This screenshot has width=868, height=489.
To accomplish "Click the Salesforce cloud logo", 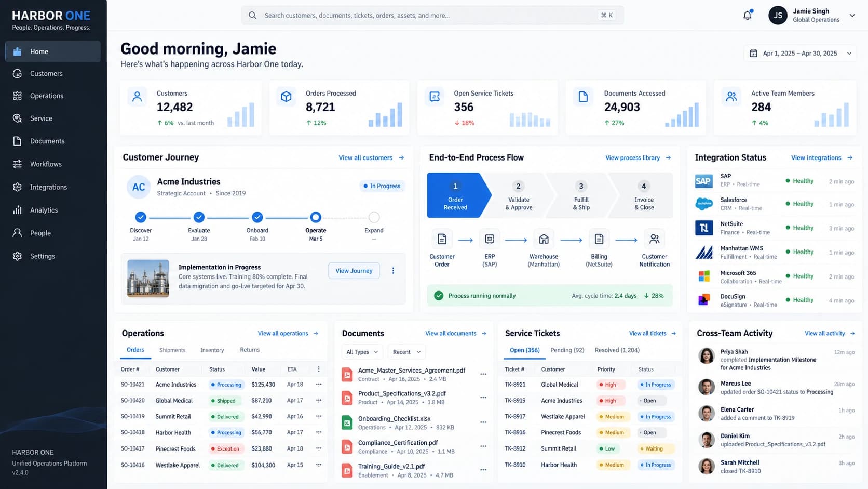I will 703,204.
